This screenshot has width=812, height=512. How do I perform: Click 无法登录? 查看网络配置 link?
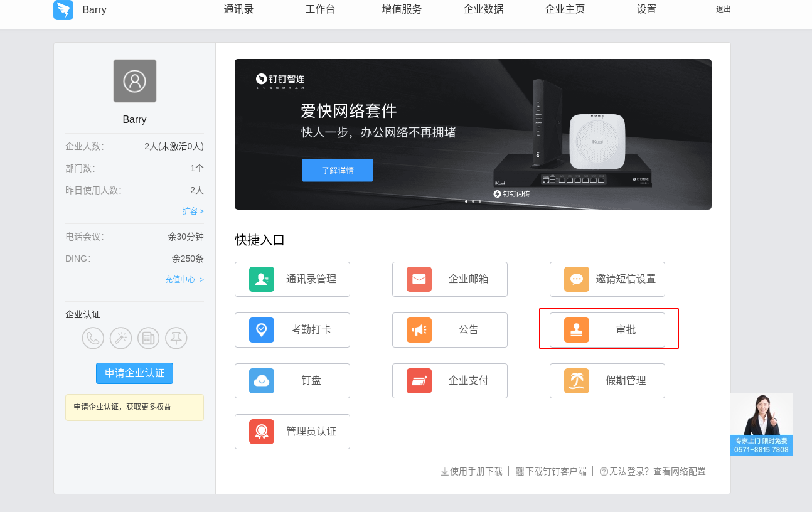tap(658, 471)
